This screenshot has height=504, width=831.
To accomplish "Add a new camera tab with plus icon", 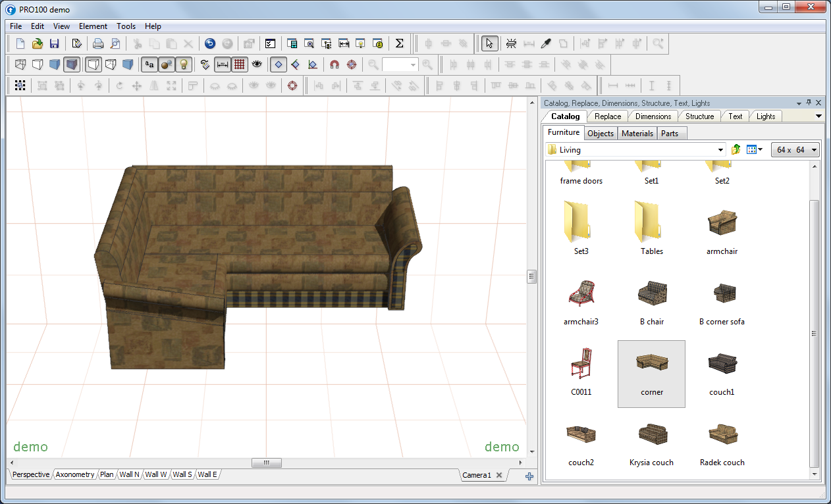I will coord(529,476).
